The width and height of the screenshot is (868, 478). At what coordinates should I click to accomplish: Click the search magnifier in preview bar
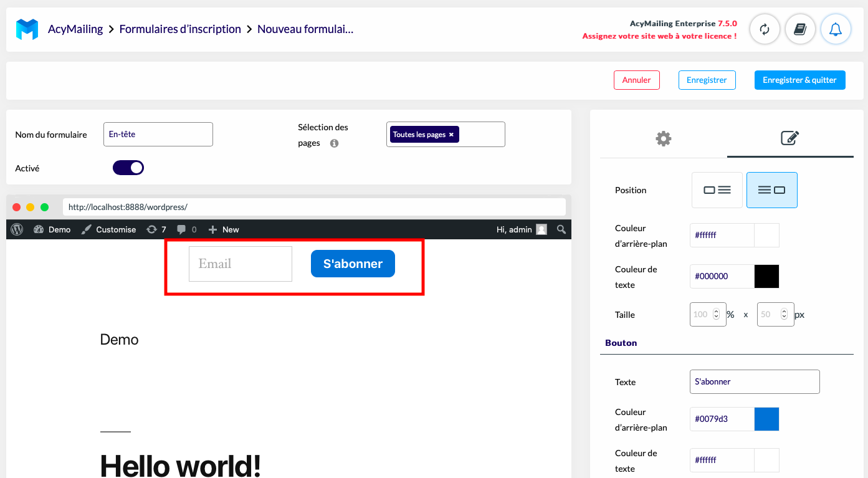(x=561, y=229)
